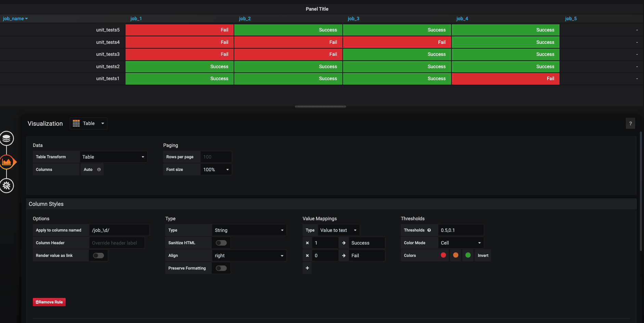Click the table icon in visualization picker
Image resolution: width=644 pixels, height=323 pixels.
76,123
